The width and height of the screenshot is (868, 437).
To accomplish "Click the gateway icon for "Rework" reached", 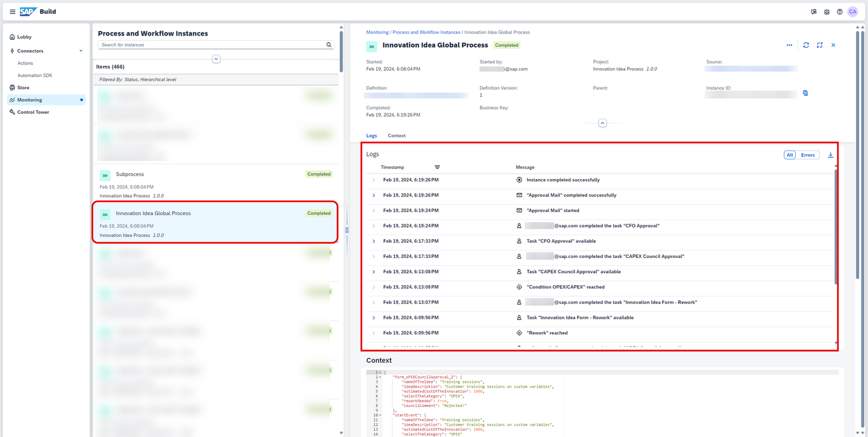I will pyautogui.click(x=519, y=333).
